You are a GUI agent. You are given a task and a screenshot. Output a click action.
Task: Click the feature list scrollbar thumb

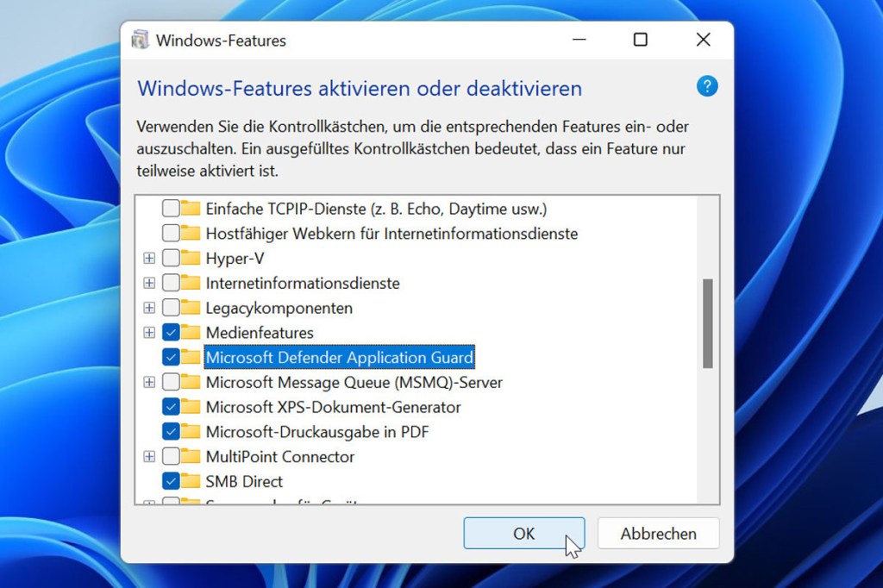pos(708,323)
